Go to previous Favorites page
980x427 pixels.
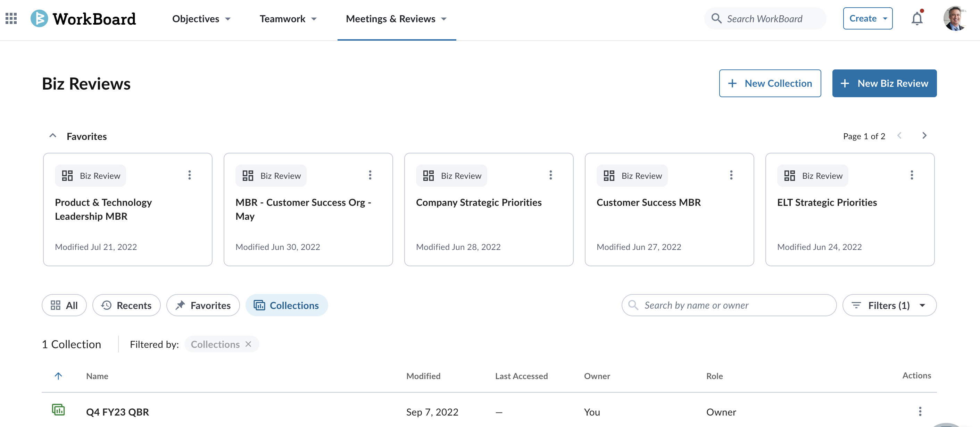[899, 135]
